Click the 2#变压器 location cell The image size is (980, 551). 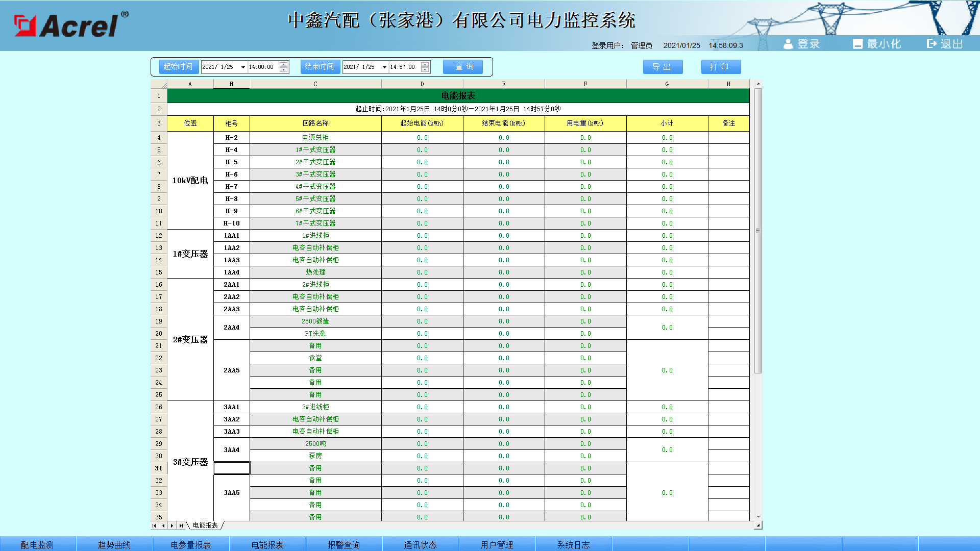coord(190,340)
